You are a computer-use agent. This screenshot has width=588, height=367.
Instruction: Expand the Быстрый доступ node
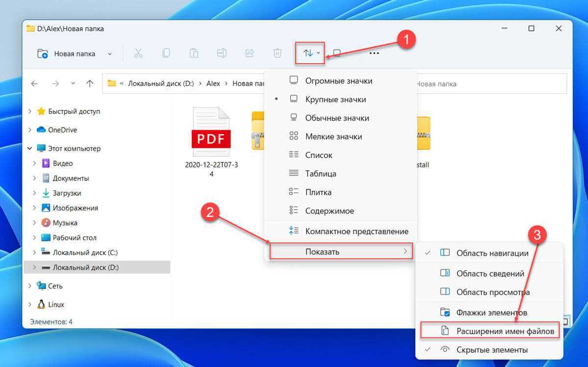click(x=30, y=111)
